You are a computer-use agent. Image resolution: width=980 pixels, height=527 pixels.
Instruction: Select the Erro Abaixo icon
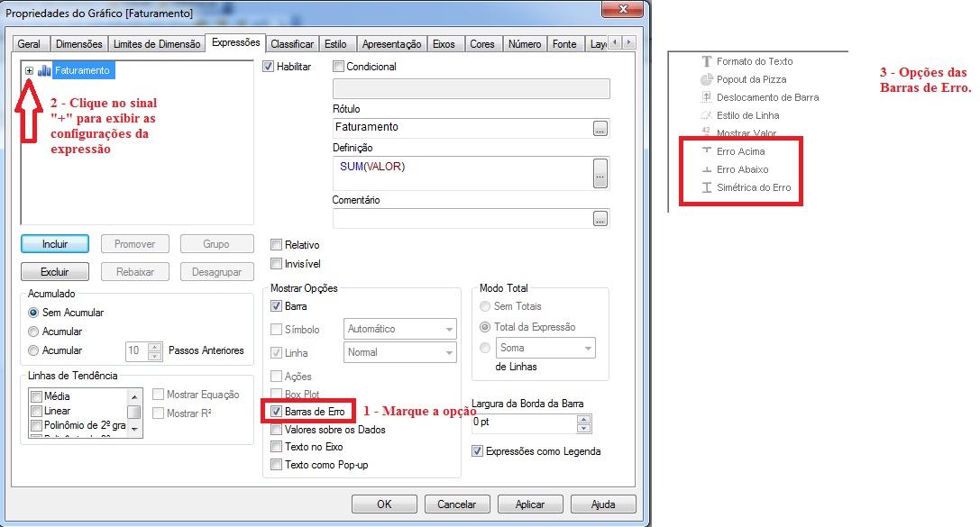707,169
